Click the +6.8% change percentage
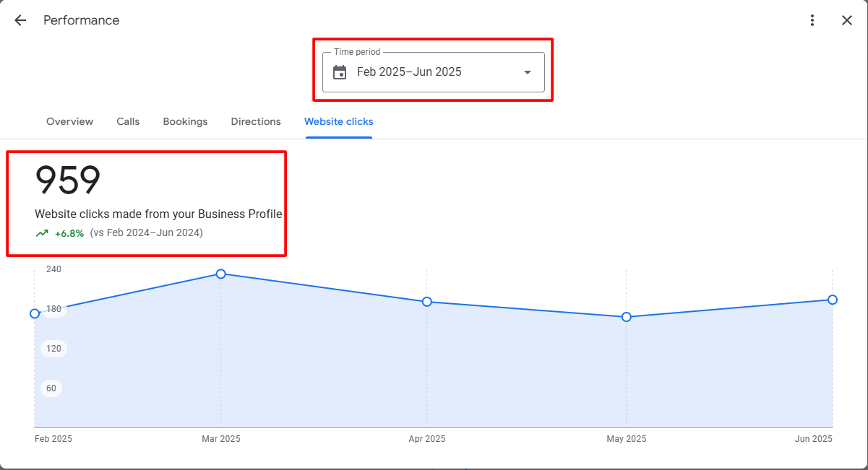This screenshot has width=868, height=470. click(69, 233)
